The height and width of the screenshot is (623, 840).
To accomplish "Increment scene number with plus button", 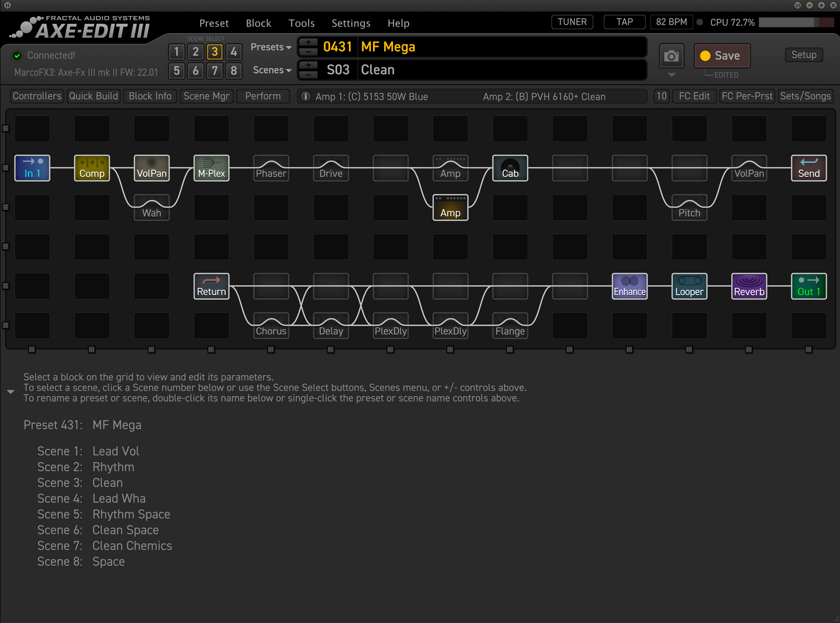I will coord(308,65).
